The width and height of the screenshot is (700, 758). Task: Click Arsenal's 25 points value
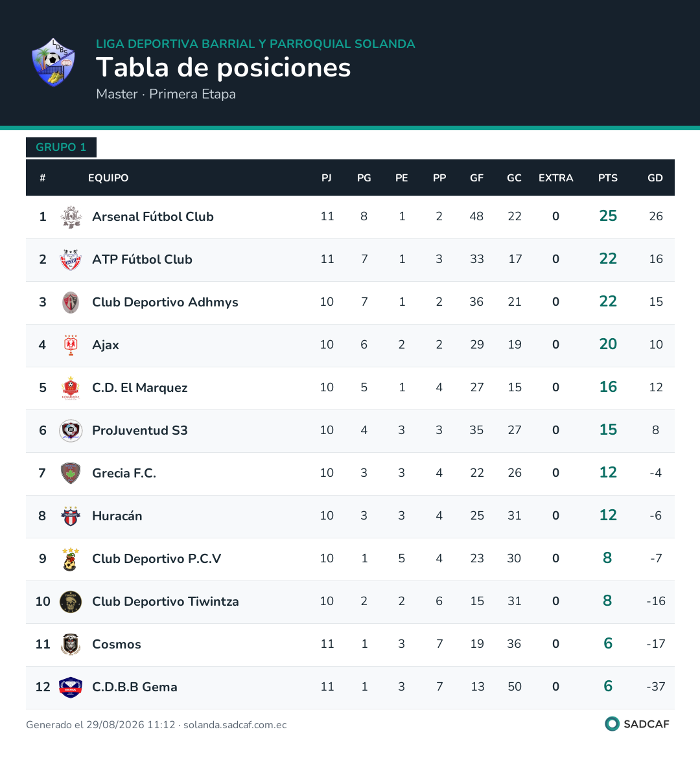coord(608,216)
